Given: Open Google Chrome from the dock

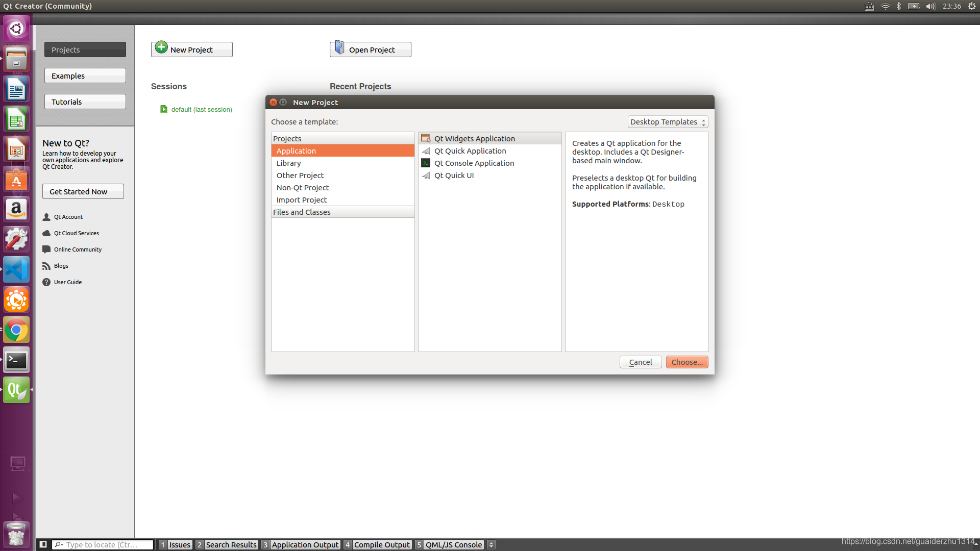Looking at the screenshot, I should click(x=16, y=330).
